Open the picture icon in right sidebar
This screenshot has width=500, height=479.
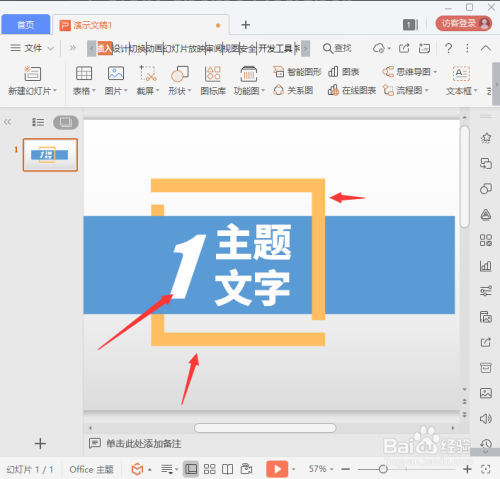[x=486, y=393]
